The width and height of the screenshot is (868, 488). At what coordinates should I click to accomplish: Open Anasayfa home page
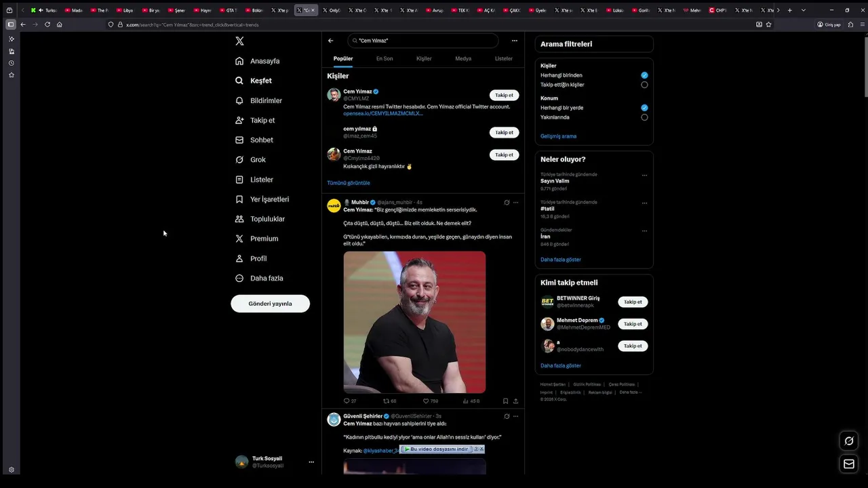point(258,61)
